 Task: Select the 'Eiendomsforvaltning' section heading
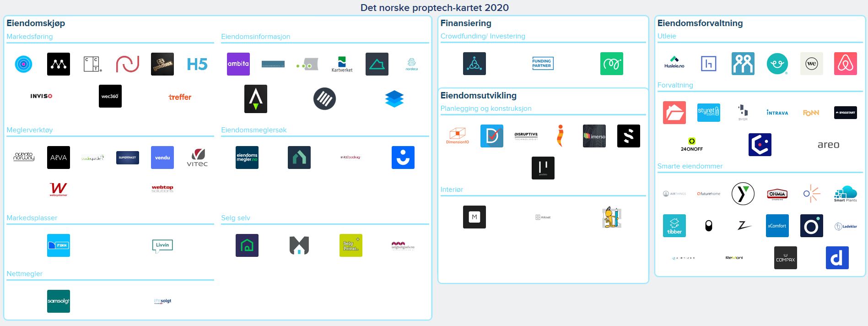click(700, 23)
